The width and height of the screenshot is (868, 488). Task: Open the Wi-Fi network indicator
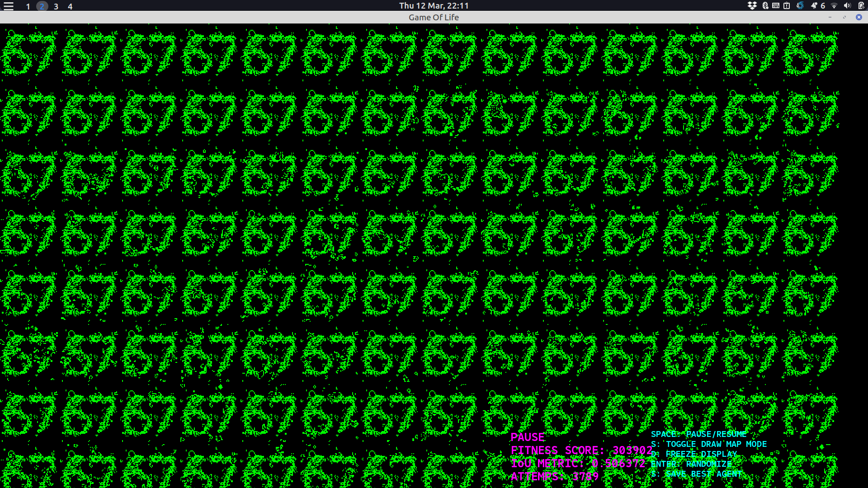(x=835, y=5)
